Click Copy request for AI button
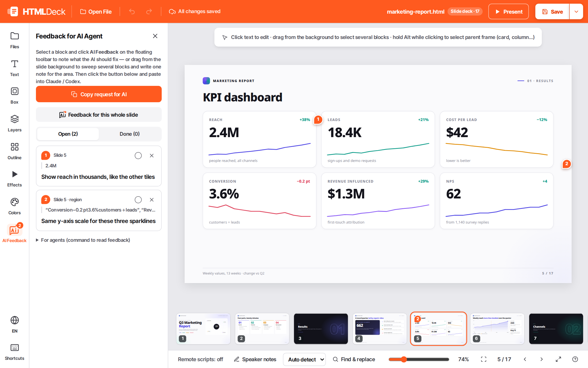The width and height of the screenshot is (588, 368). [x=99, y=94]
